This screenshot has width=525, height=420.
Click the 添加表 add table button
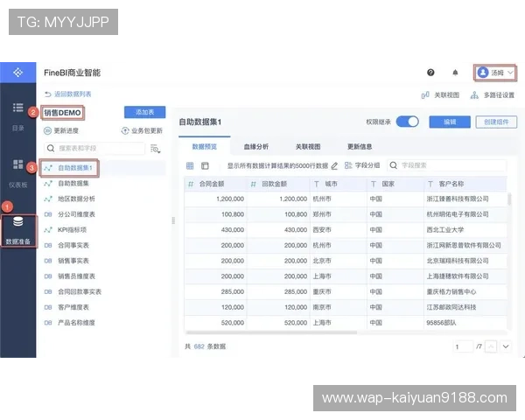144,112
